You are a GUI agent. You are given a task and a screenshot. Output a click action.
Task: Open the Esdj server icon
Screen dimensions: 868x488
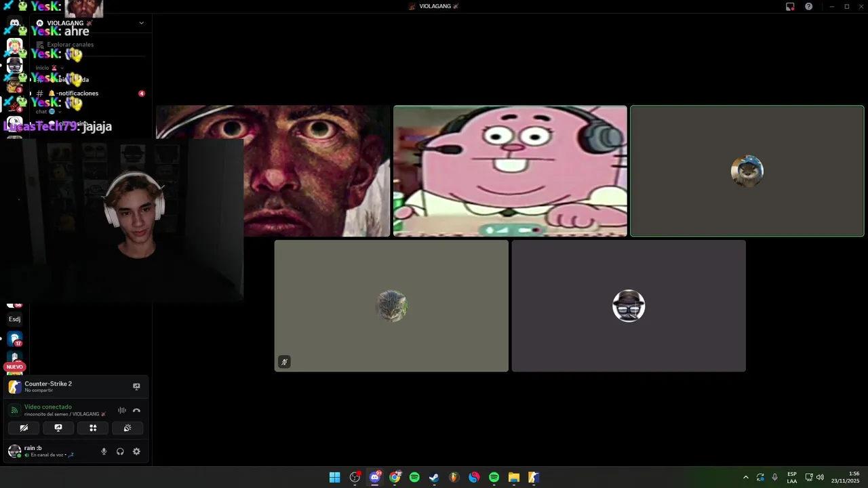(x=14, y=319)
